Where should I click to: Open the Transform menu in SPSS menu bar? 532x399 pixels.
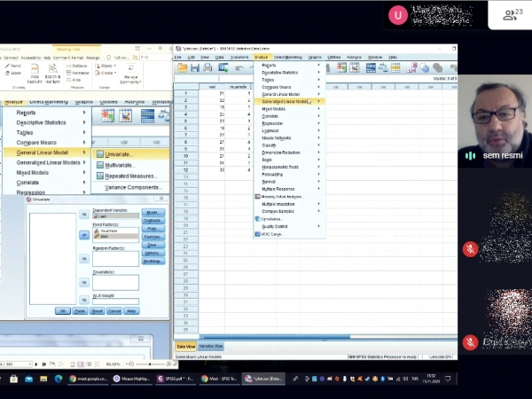(239, 57)
